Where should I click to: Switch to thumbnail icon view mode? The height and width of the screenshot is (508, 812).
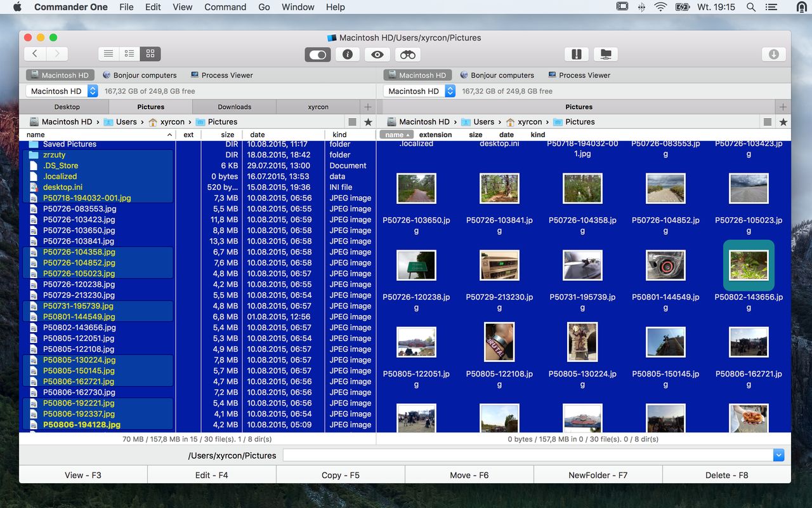point(150,54)
